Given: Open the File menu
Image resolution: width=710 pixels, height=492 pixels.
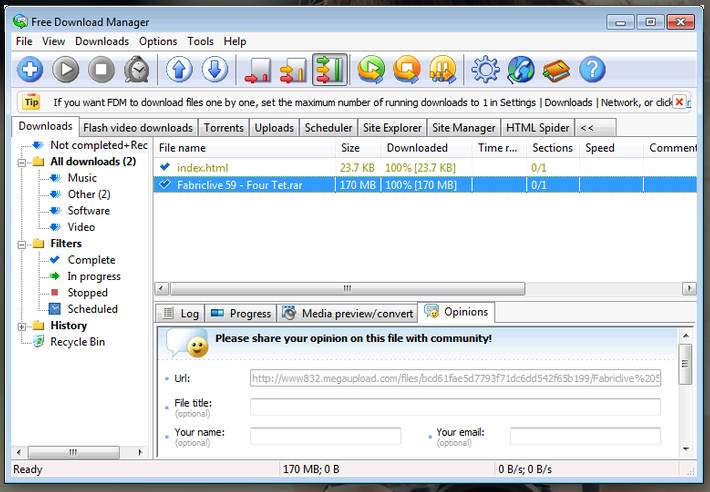Looking at the screenshot, I should (24, 41).
